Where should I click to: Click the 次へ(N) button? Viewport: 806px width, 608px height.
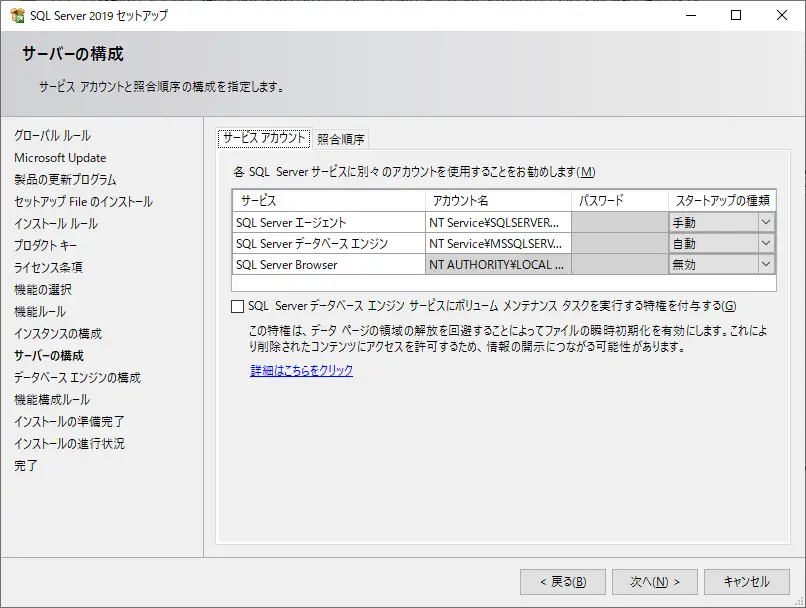(x=655, y=582)
